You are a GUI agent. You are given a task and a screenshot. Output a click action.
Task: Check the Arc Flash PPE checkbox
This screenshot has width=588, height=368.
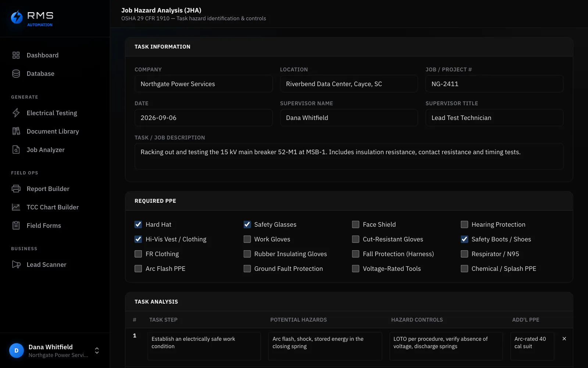click(x=138, y=269)
